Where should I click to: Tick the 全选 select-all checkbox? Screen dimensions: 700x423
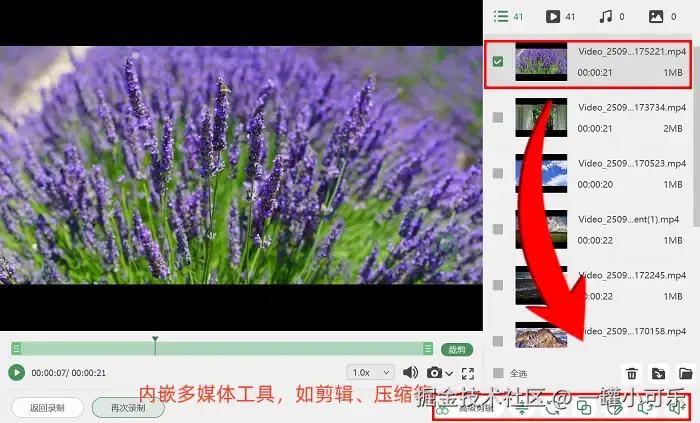click(498, 373)
